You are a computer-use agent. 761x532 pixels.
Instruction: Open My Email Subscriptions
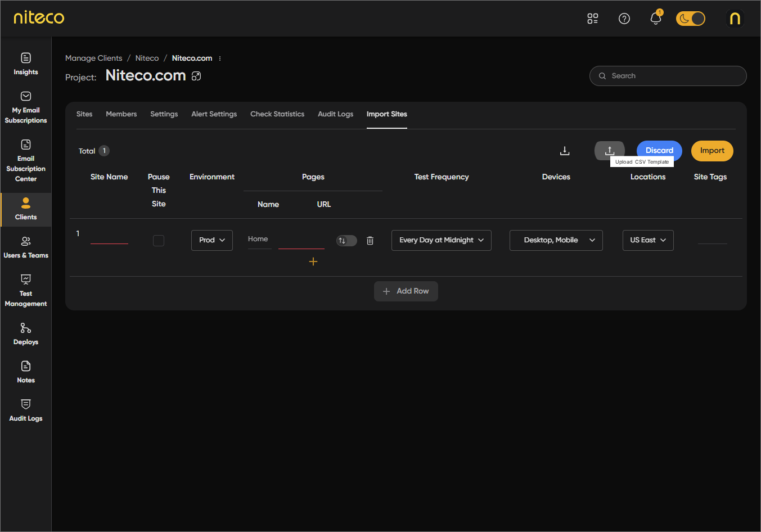(x=26, y=107)
